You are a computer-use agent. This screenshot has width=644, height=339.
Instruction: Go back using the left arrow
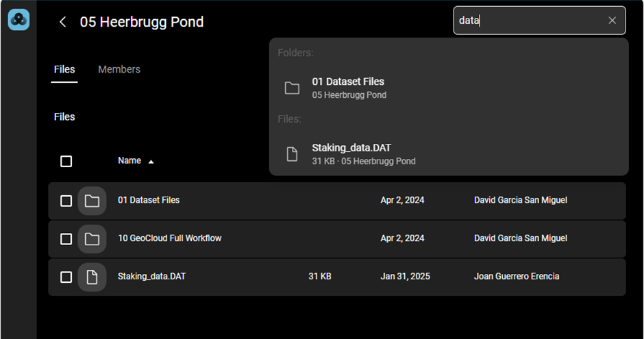tap(63, 22)
